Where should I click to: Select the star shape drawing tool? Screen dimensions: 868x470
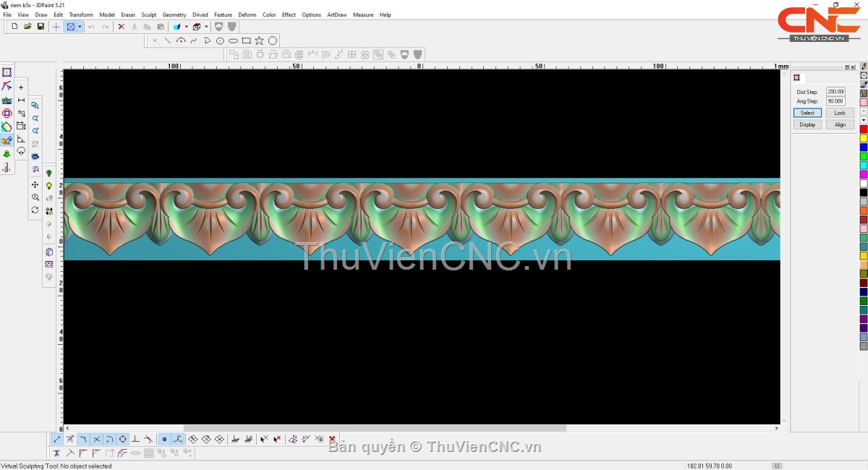pyautogui.click(x=259, y=41)
